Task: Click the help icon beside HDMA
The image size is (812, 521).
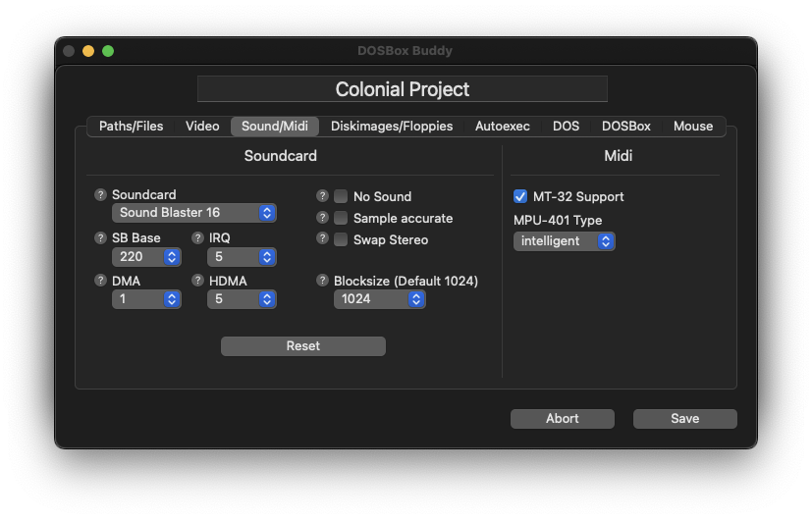Action: [x=197, y=281]
